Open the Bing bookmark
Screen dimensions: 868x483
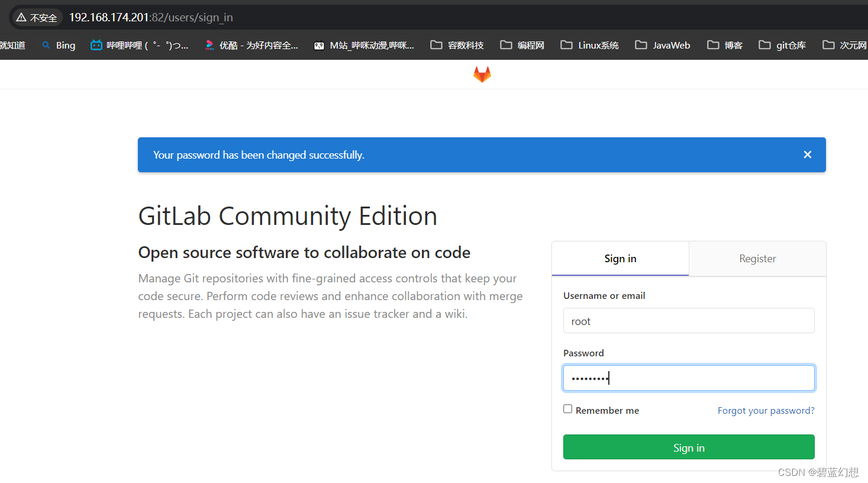pyautogui.click(x=59, y=45)
